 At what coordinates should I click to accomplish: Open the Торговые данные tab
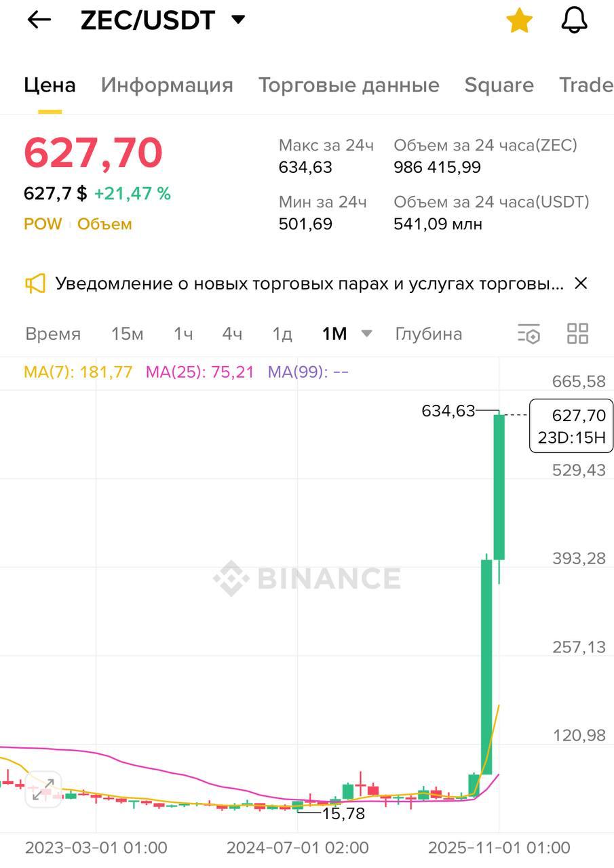[349, 85]
